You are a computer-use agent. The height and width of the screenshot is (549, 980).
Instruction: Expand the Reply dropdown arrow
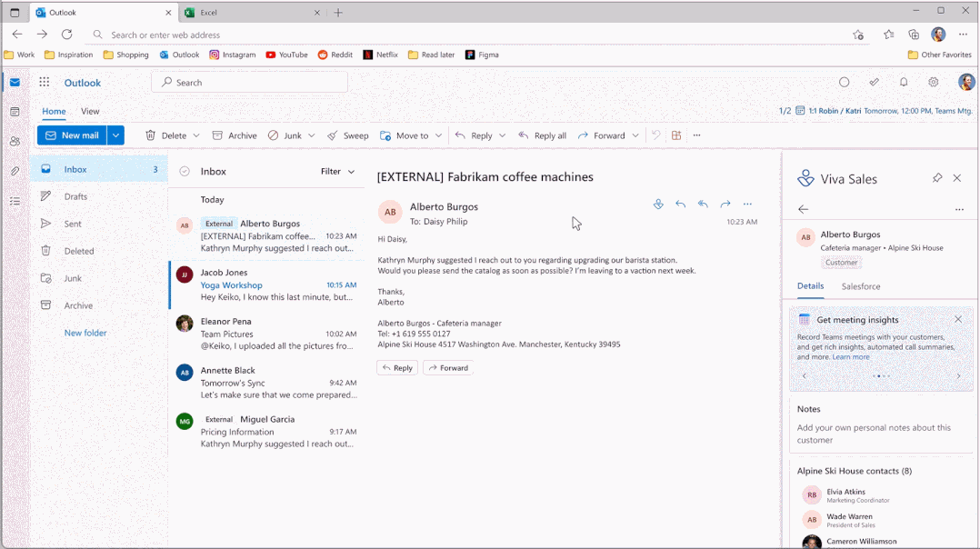[503, 135]
